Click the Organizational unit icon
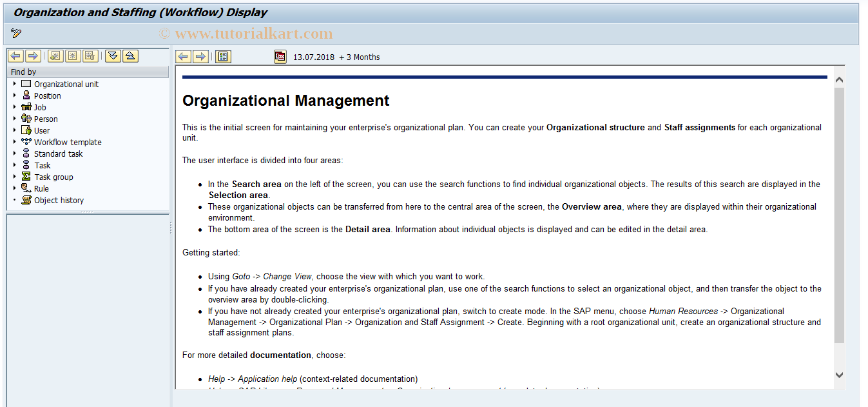The height and width of the screenshot is (407, 868). (26, 84)
